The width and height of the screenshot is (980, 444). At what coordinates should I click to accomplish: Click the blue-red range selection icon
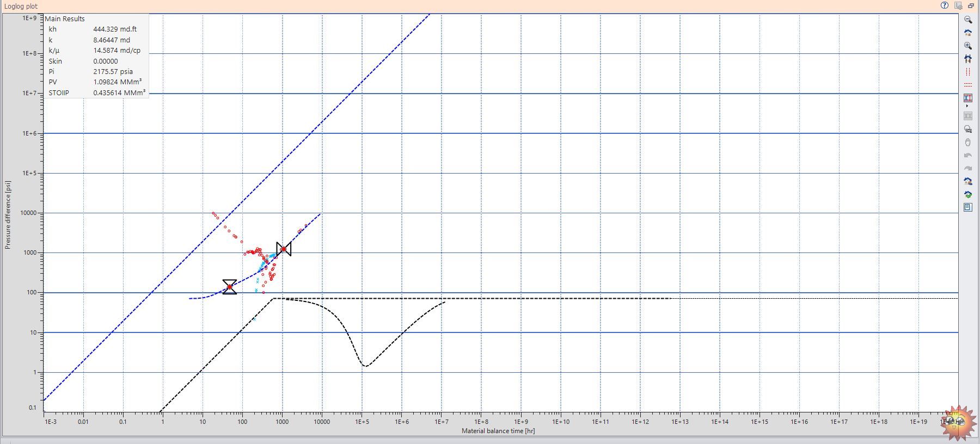coord(968,98)
